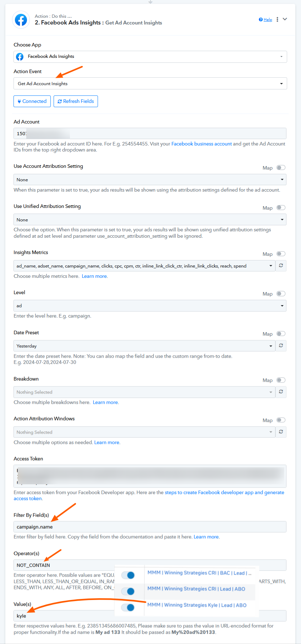This screenshot has height=644, width=301.
Task: Refresh the Action Attribution Windows options
Action: (281, 432)
